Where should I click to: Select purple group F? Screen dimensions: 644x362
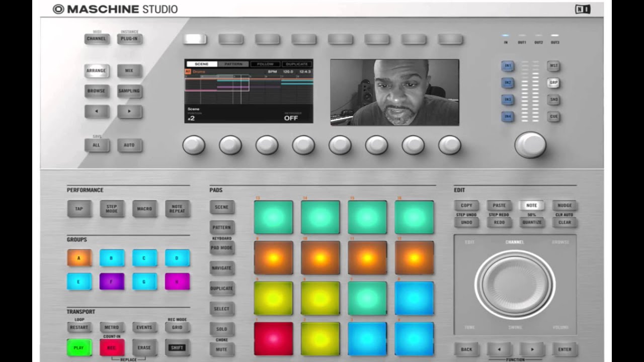click(x=112, y=281)
